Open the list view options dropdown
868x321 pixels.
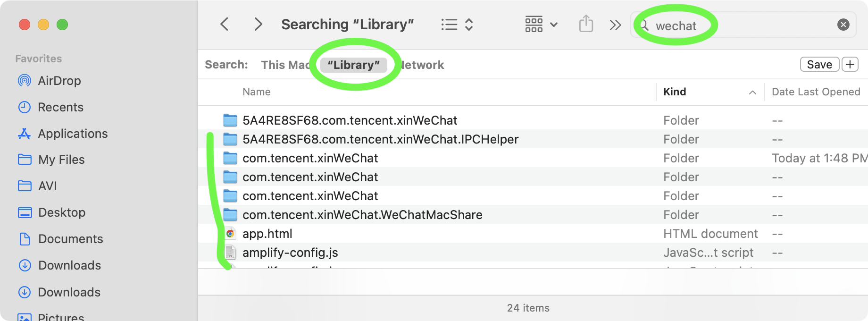click(x=457, y=25)
